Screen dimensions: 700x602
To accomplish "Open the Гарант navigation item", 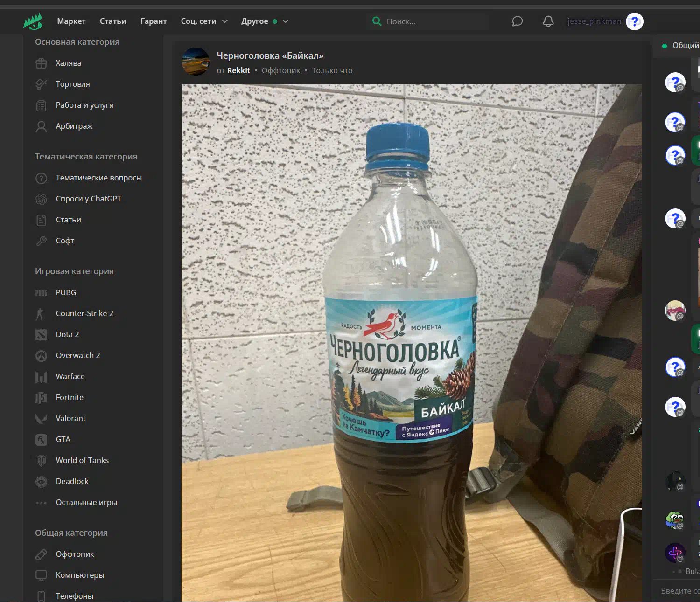I will 154,21.
